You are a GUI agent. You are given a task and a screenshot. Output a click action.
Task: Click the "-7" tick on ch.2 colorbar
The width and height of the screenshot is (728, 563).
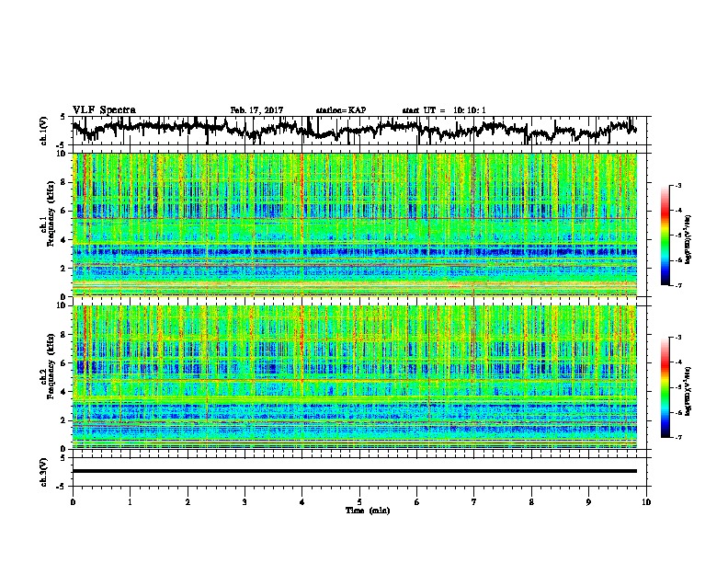[678, 437]
